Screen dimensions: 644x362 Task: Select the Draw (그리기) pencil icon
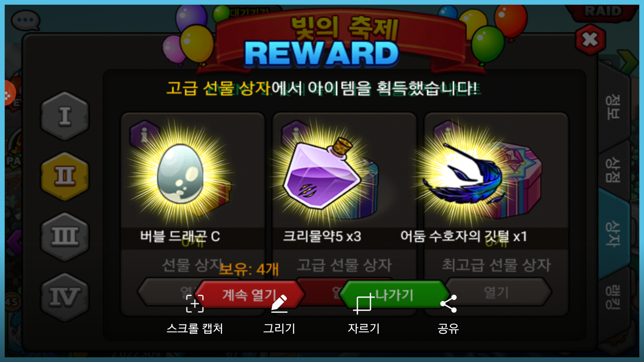pos(279,304)
